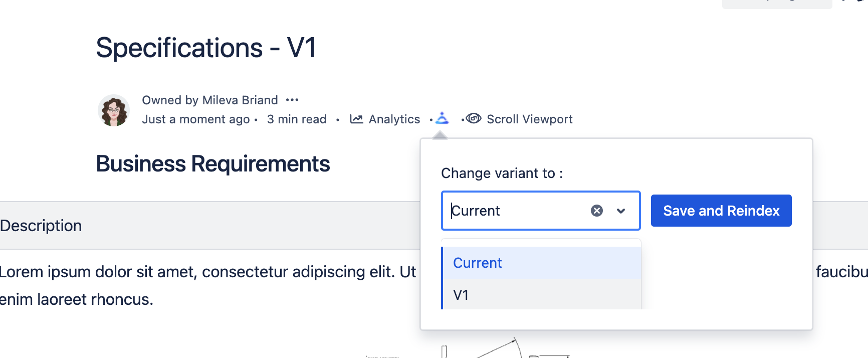Expand the variant dropdown chevron
Image resolution: width=868 pixels, height=358 pixels.
pos(621,211)
